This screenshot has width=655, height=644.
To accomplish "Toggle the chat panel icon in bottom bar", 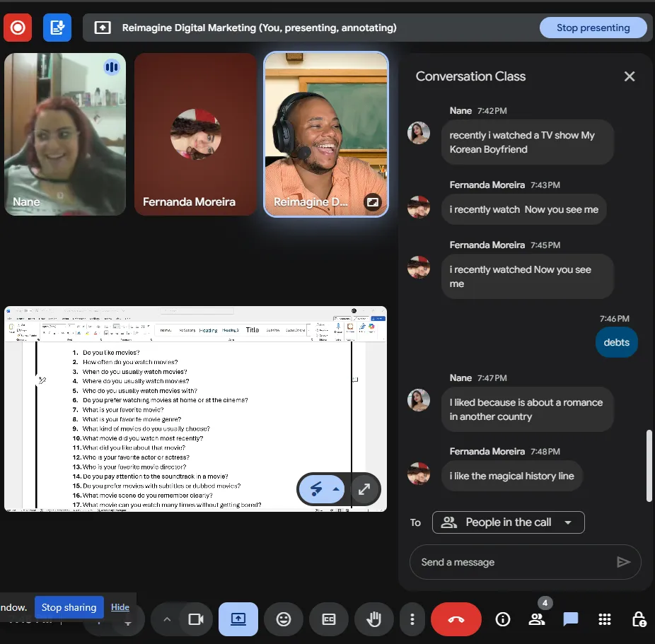I will click(x=571, y=619).
